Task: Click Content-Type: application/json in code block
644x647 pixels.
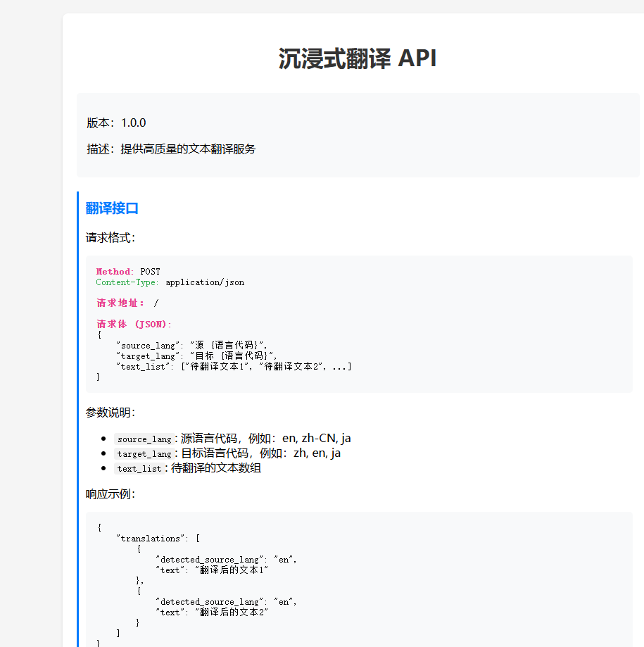Action: point(170,282)
